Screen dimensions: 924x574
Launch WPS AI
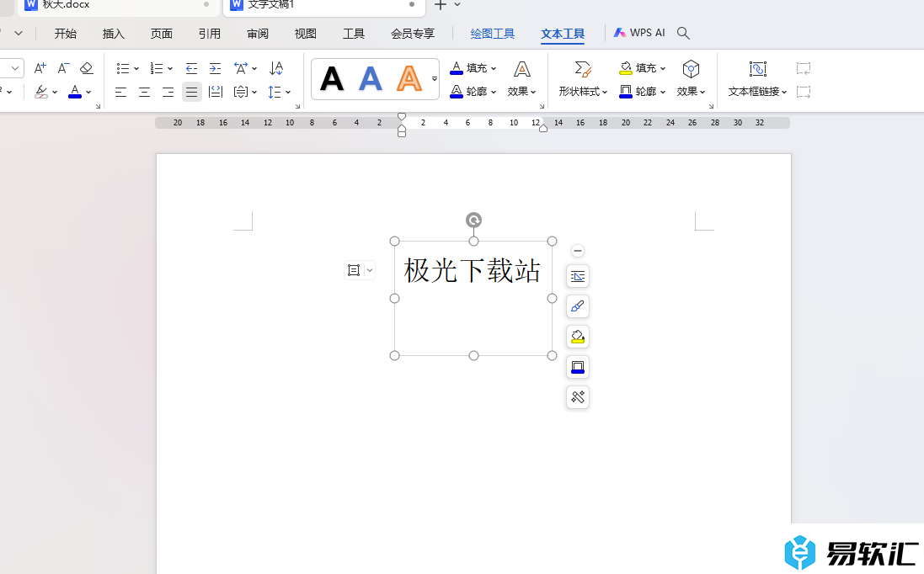tap(639, 33)
